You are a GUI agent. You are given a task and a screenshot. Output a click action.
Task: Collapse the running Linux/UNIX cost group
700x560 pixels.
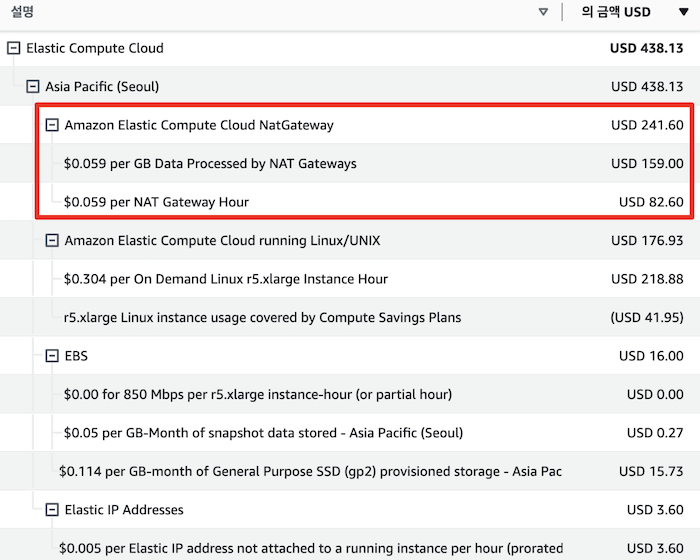coord(52,240)
